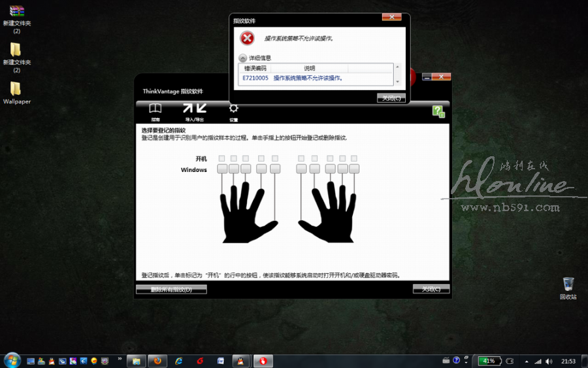
Task: Open the 设置 settings gear icon
Action: pyautogui.click(x=233, y=110)
